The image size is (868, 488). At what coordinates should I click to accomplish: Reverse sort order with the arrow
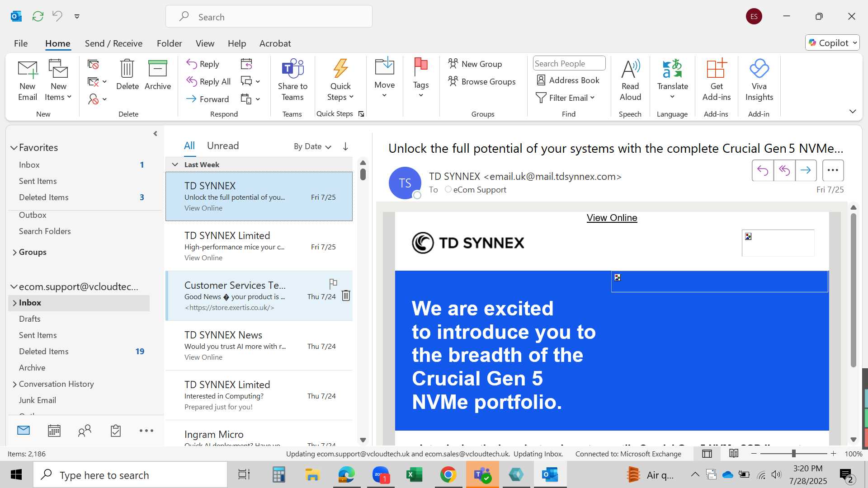345,146
